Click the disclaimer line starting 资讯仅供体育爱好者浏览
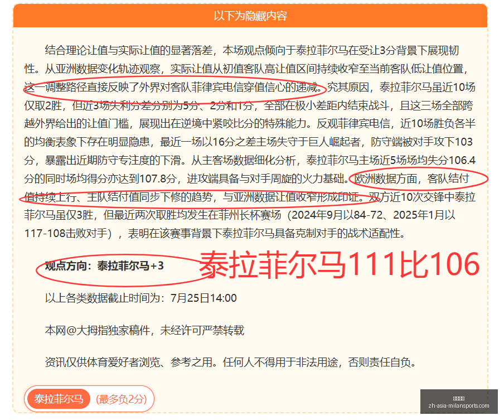 (231, 363)
